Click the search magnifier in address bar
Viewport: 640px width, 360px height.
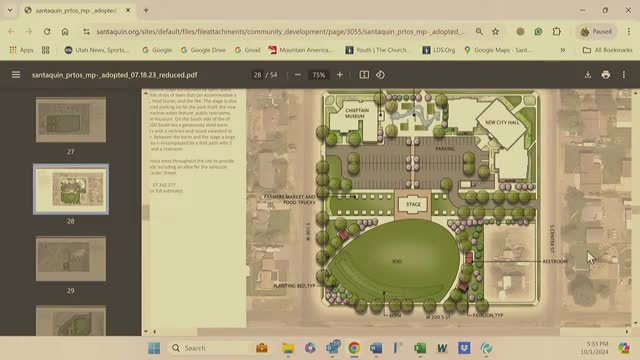pyautogui.click(x=479, y=31)
